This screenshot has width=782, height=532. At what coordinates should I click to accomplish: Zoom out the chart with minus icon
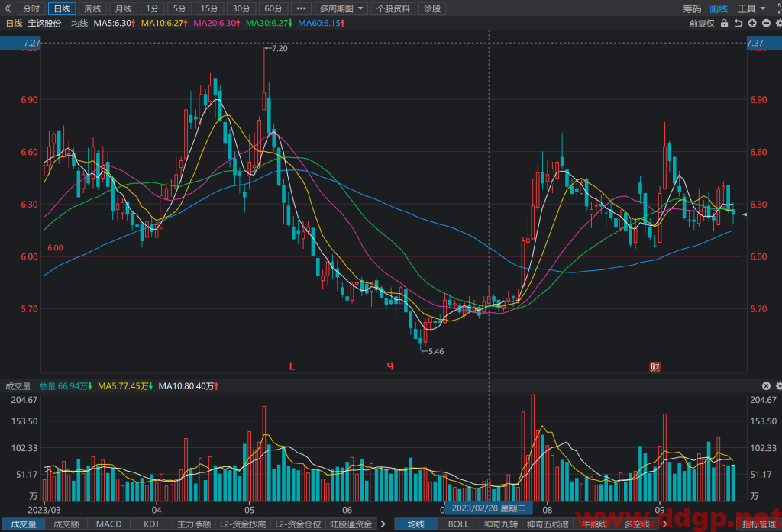click(x=766, y=24)
